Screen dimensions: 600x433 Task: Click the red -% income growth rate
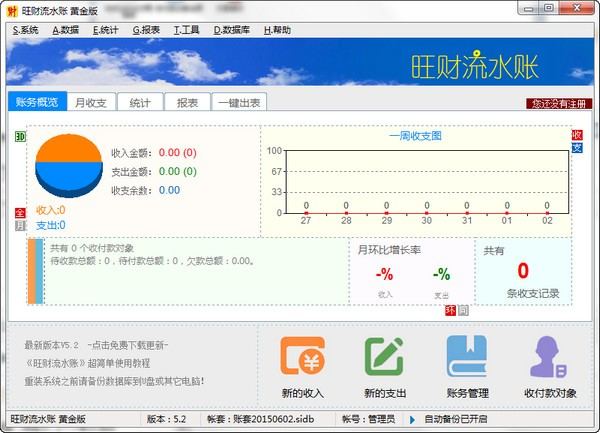point(384,274)
